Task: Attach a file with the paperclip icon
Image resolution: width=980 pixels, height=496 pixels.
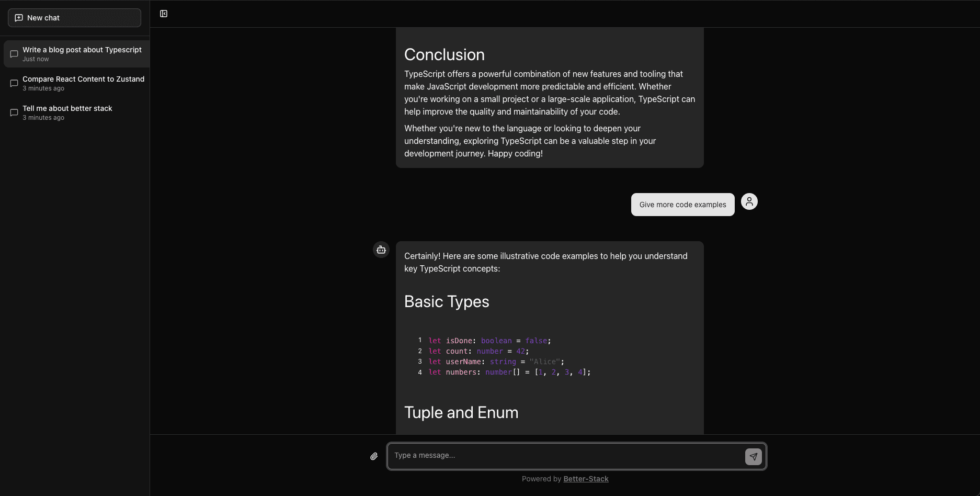Action: tap(373, 456)
